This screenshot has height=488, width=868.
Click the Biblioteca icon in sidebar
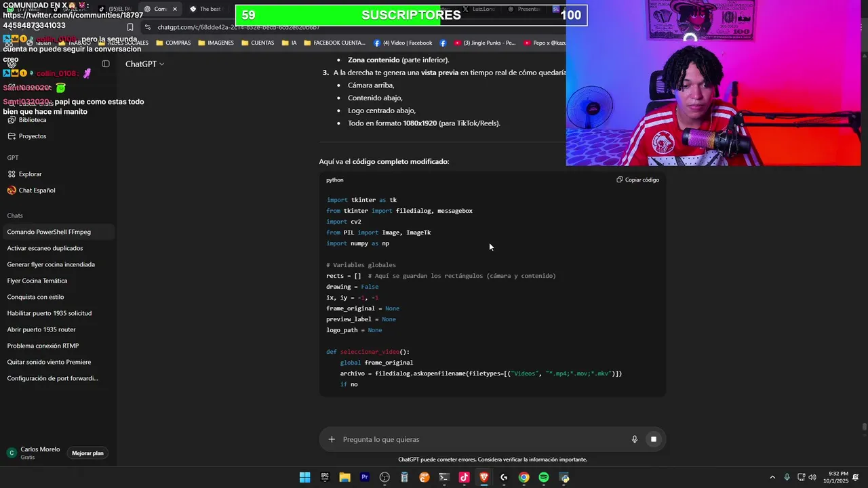12,120
